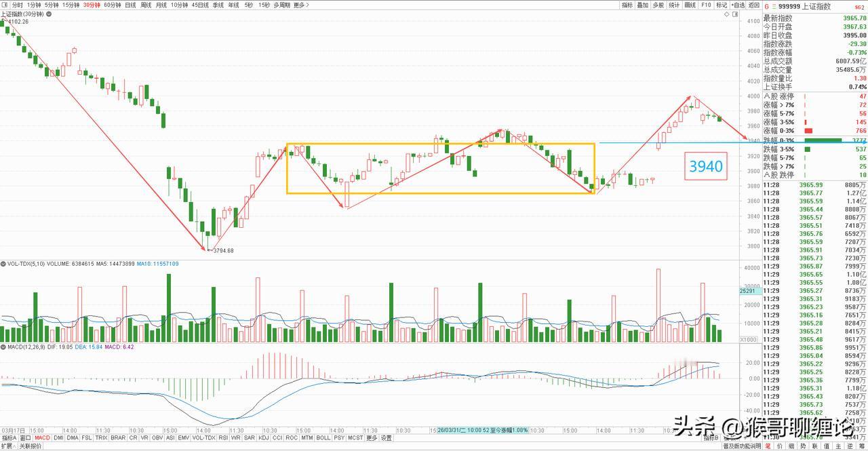Open dropdown icon beside 上证指数(30分钟) title

[x=49, y=14]
